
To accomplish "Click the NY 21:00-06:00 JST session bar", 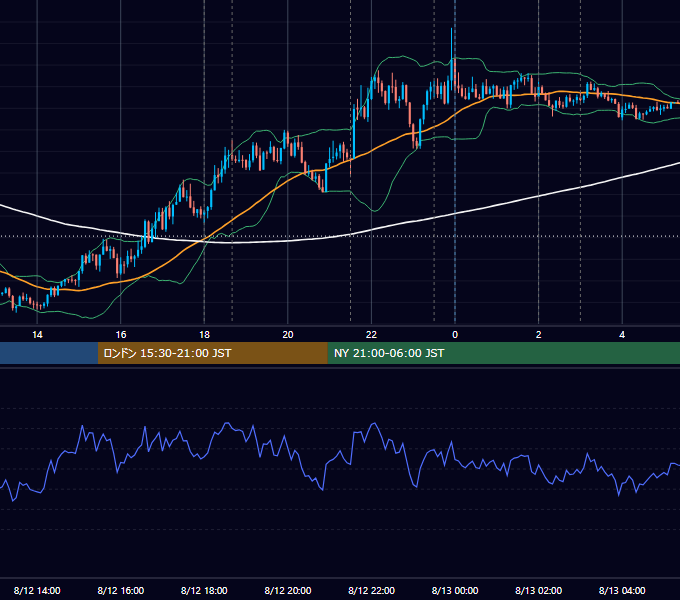I will pos(503,353).
